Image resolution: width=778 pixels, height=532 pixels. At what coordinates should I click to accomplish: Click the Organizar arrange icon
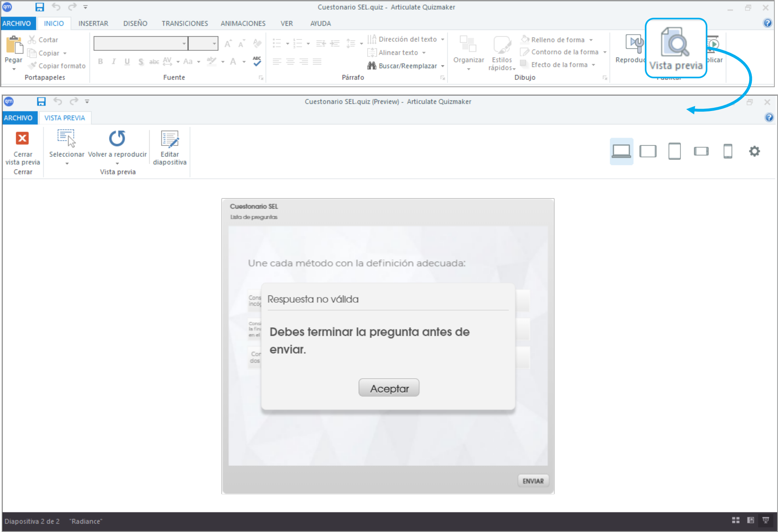tap(468, 45)
